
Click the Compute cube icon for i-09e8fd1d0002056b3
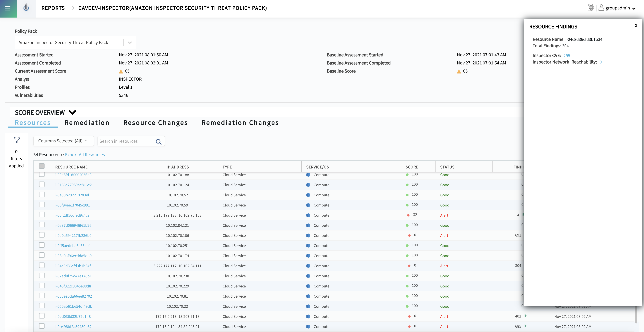[308, 175]
